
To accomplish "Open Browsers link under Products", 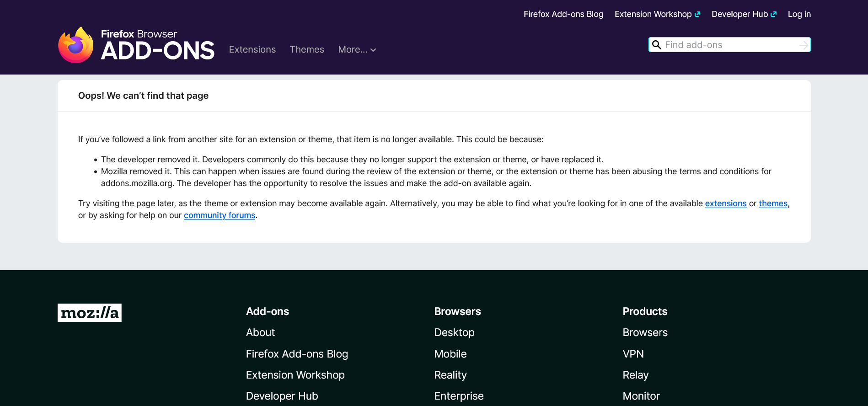I will point(645,332).
